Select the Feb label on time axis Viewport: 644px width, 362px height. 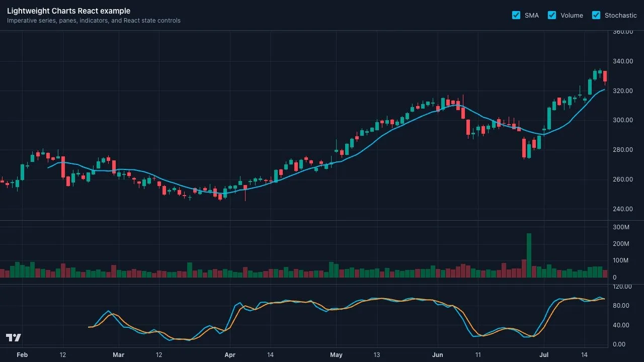[x=22, y=355]
